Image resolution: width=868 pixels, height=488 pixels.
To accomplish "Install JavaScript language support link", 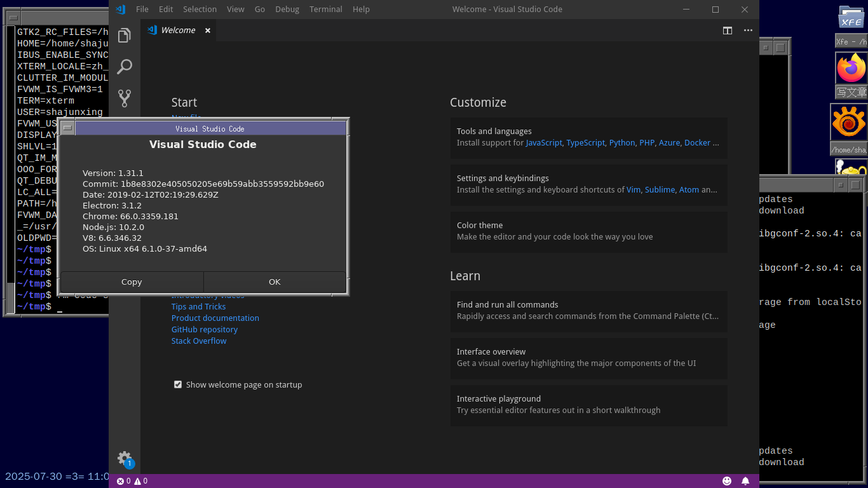I will (x=544, y=143).
